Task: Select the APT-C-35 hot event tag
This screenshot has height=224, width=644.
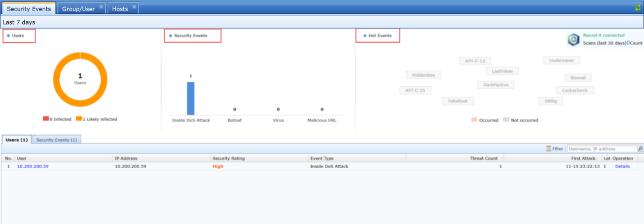Action: pyautogui.click(x=415, y=90)
